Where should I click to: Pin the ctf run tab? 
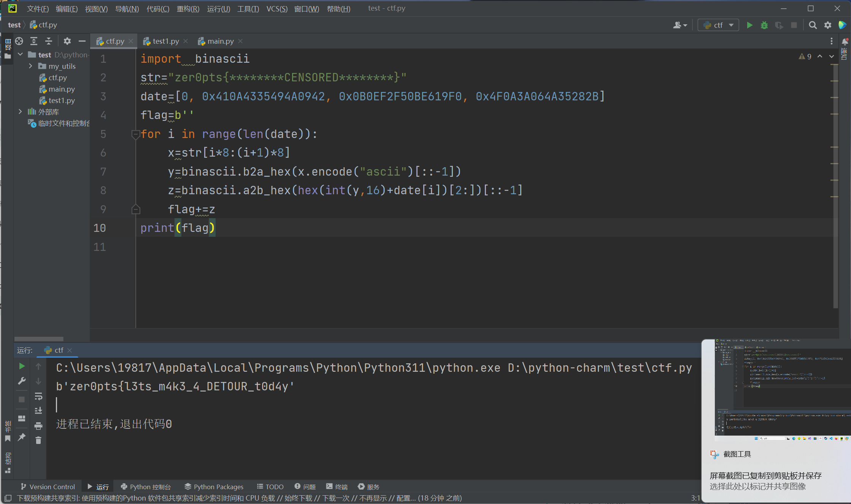22,437
